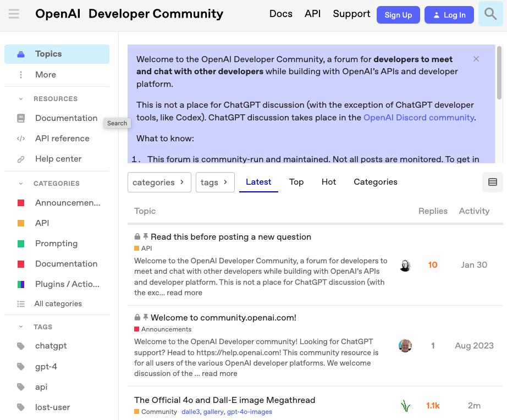Click the chatgpt tag icon
507x420 pixels.
(21, 346)
